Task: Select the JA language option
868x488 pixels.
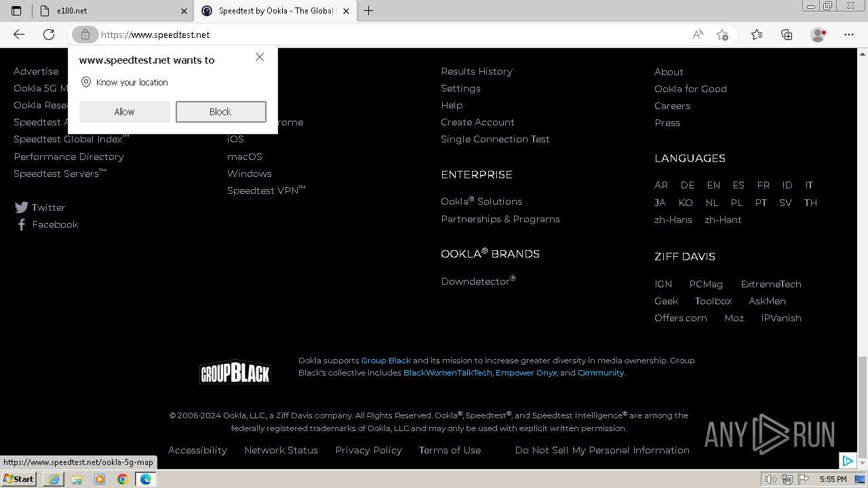Action: (x=660, y=203)
